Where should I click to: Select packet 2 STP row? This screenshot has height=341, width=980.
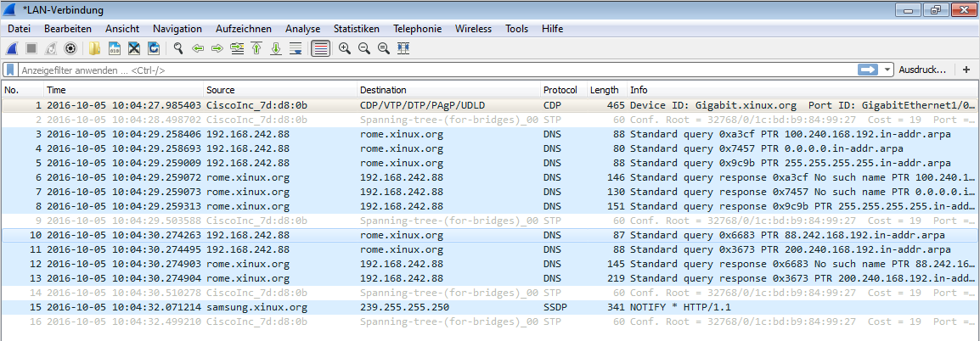489,120
